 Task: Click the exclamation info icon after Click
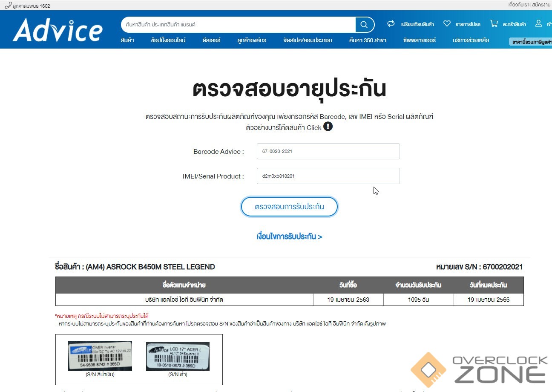coord(328,127)
